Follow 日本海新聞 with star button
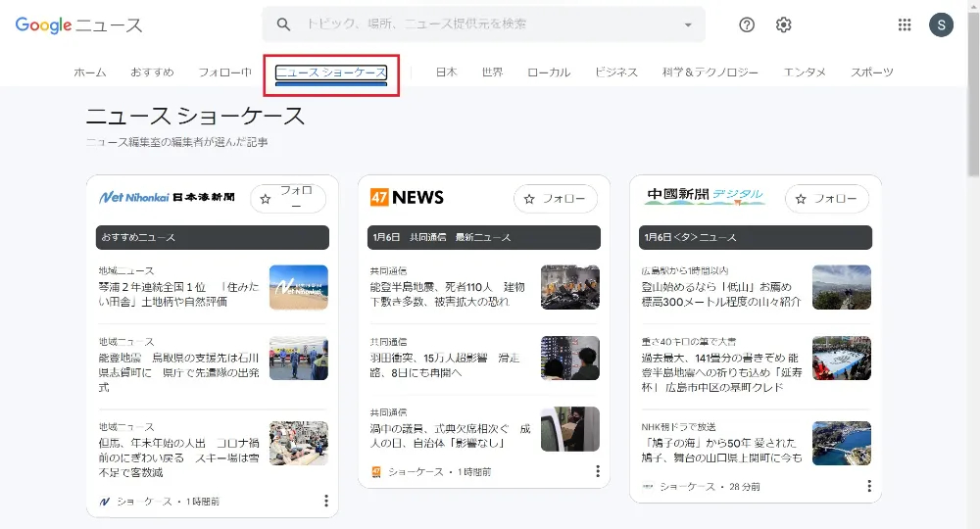The width and height of the screenshot is (980, 529). [x=288, y=199]
